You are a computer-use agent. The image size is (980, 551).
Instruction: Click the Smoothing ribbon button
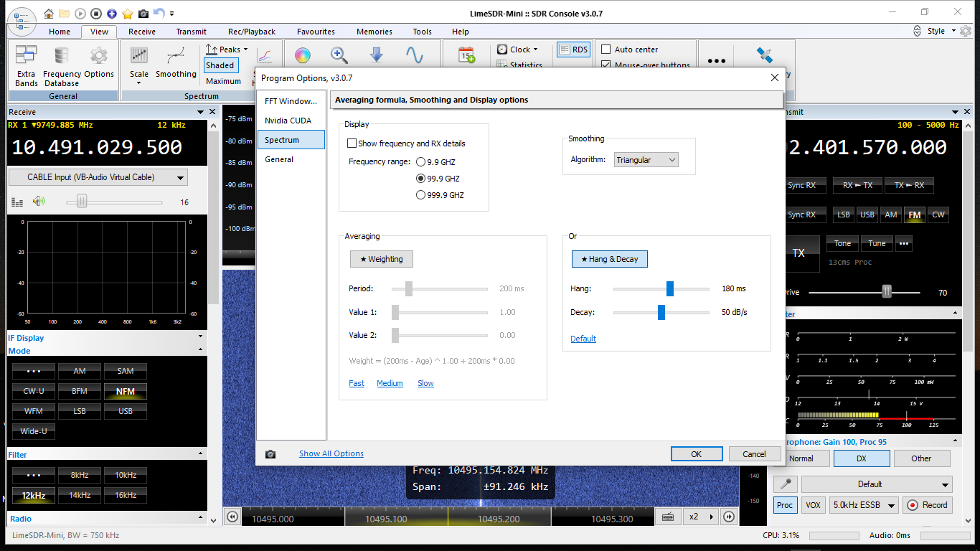(176, 63)
